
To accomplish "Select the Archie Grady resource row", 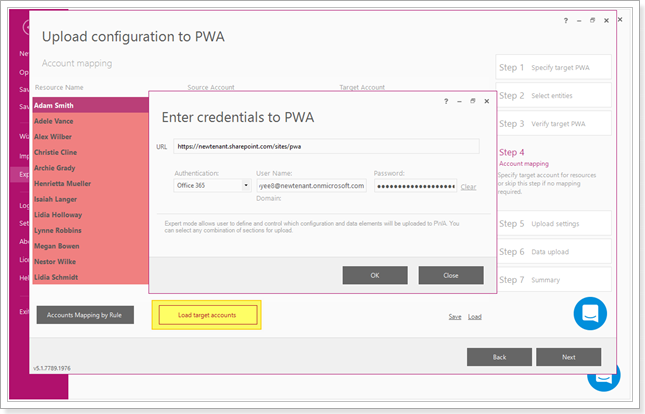I will 90,168.
